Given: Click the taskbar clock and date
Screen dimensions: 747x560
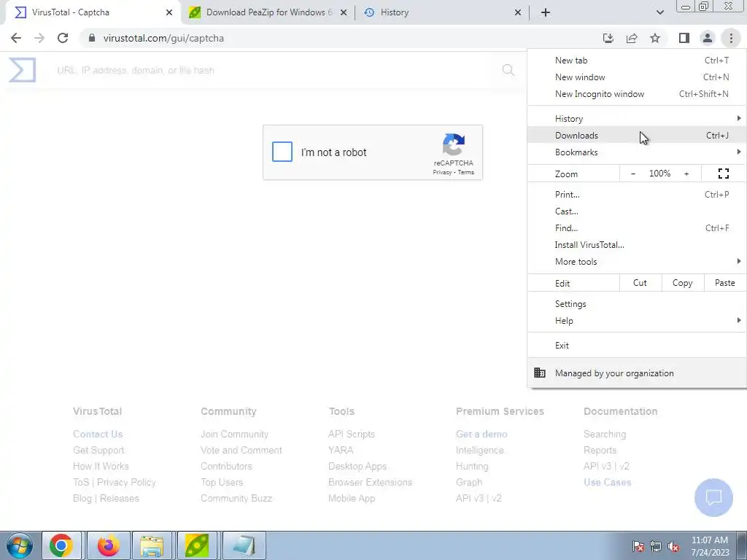Looking at the screenshot, I should 709,546.
